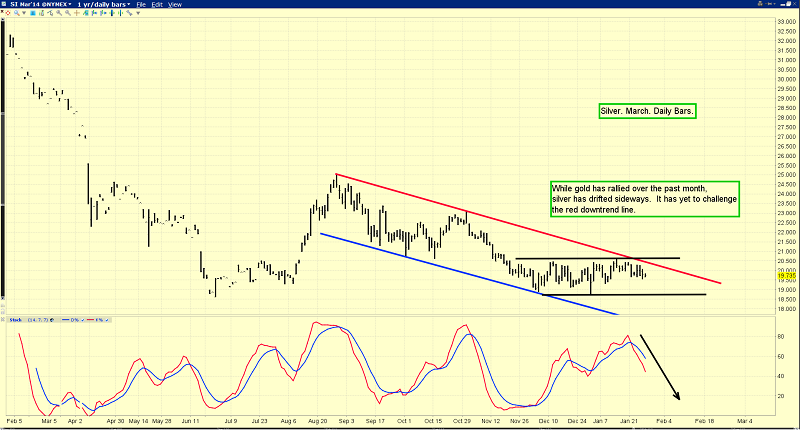This screenshot has width=800, height=432.
Task: Open the File menu
Action: [x=141, y=4]
